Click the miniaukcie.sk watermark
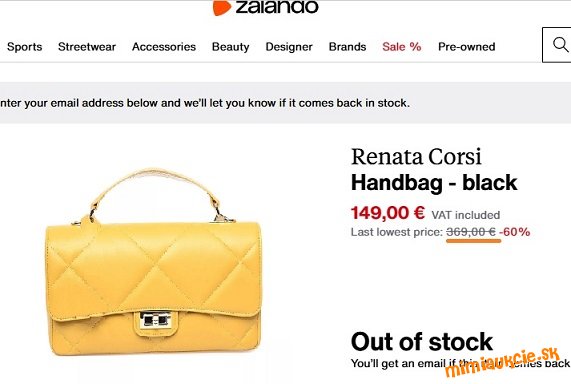 pyautogui.click(x=502, y=363)
